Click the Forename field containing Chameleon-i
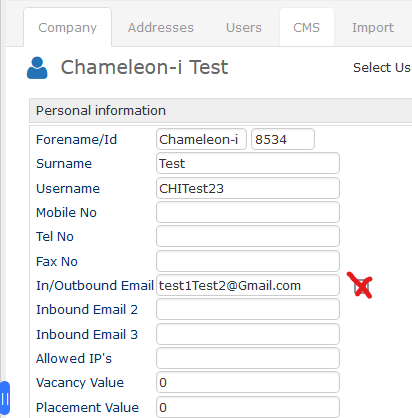 [x=201, y=139]
